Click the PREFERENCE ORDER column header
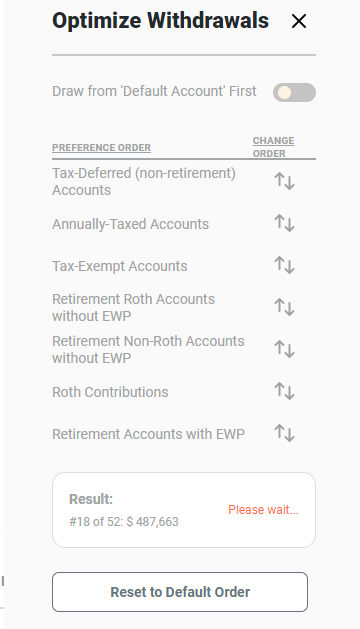 click(102, 148)
